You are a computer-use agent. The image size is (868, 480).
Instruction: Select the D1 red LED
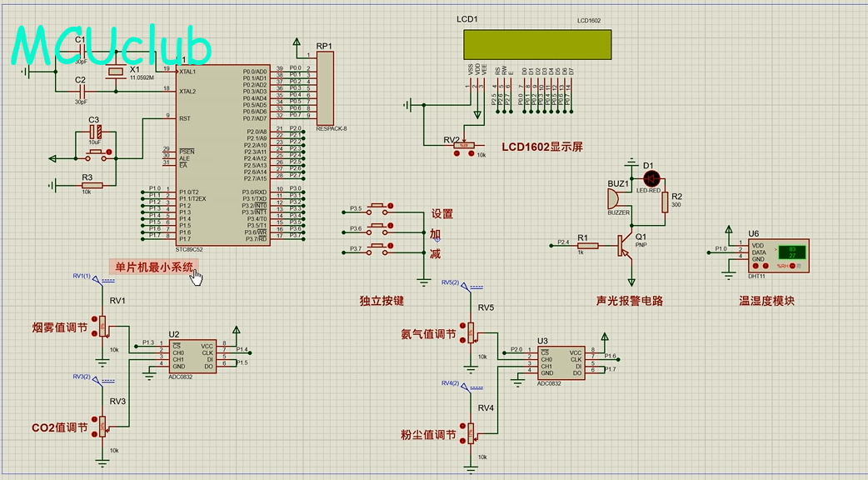(651, 178)
